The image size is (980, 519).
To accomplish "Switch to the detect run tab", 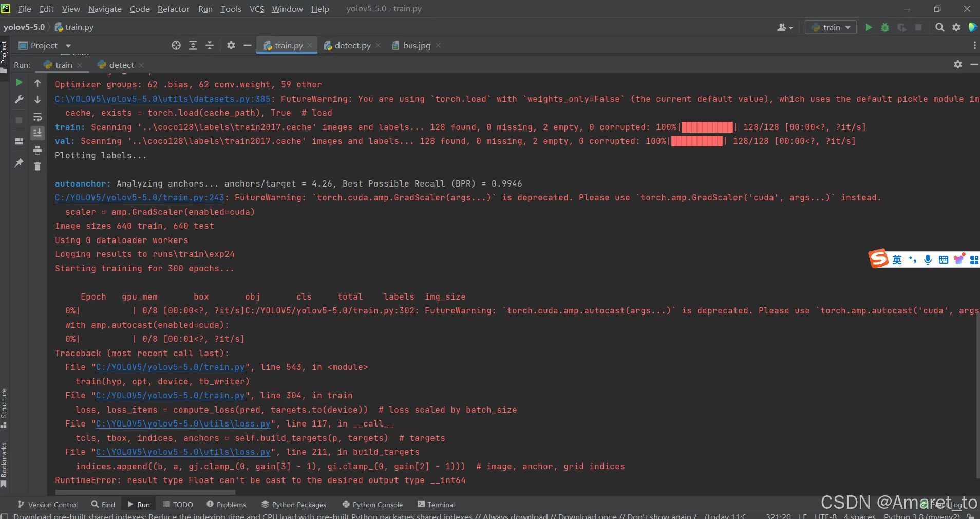I will coord(121,65).
